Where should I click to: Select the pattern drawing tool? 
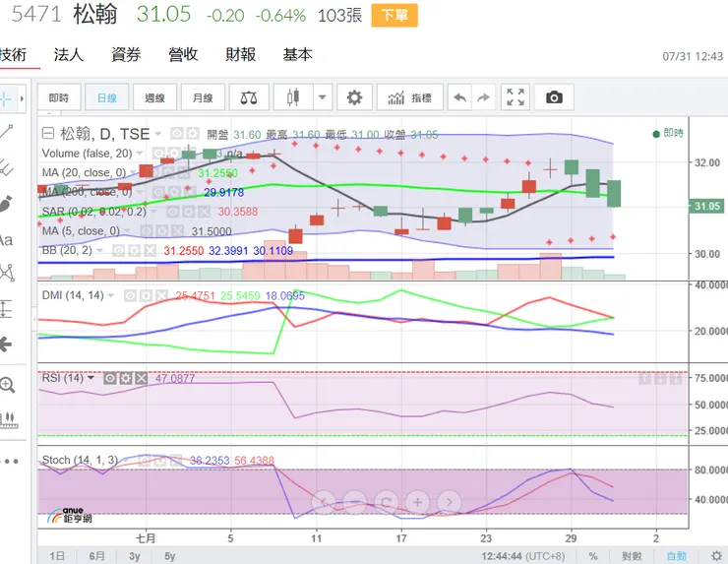pos(7,273)
